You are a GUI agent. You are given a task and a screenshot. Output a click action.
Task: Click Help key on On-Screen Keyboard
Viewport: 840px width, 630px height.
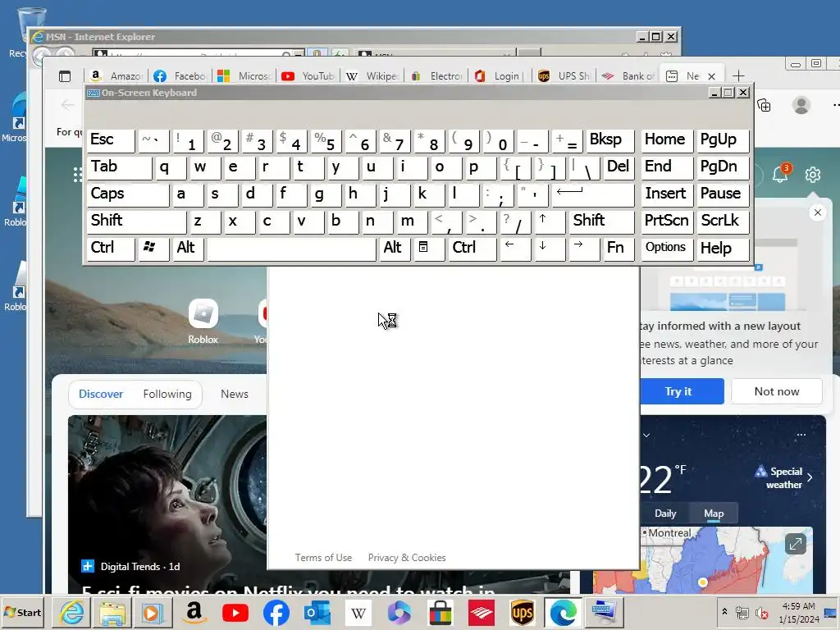[x=722, y=248]
